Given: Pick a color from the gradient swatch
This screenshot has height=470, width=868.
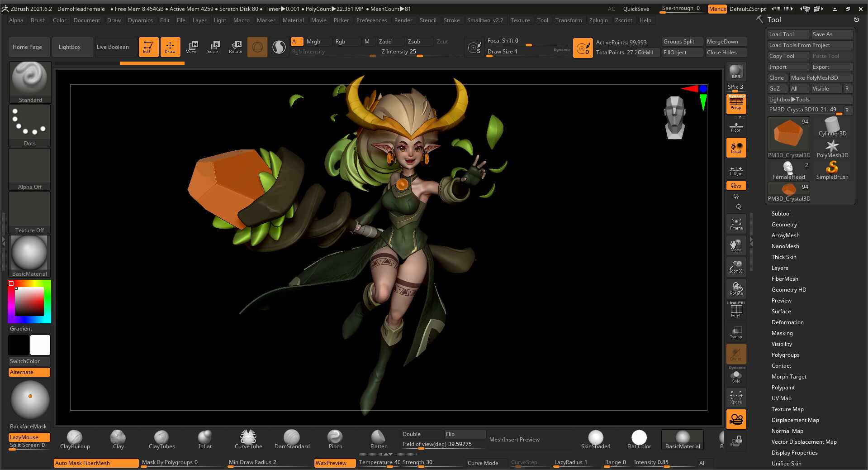Looking at the screenshot, I should (29, 301).
